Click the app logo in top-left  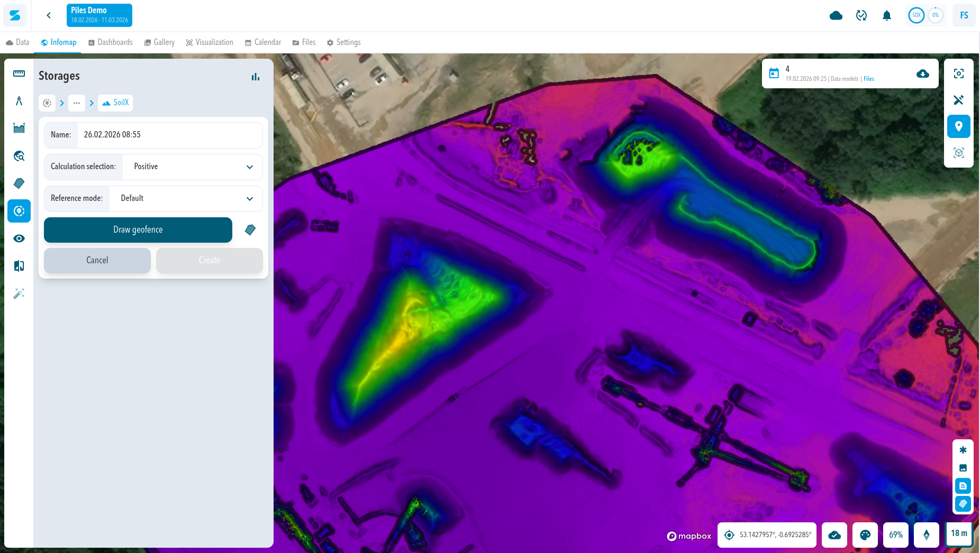coord(15,15)
